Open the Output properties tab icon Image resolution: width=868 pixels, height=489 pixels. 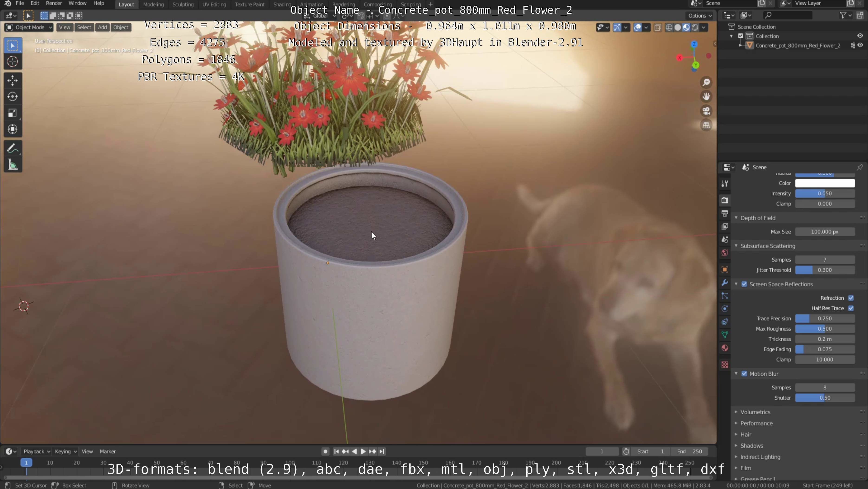[725, 213]
